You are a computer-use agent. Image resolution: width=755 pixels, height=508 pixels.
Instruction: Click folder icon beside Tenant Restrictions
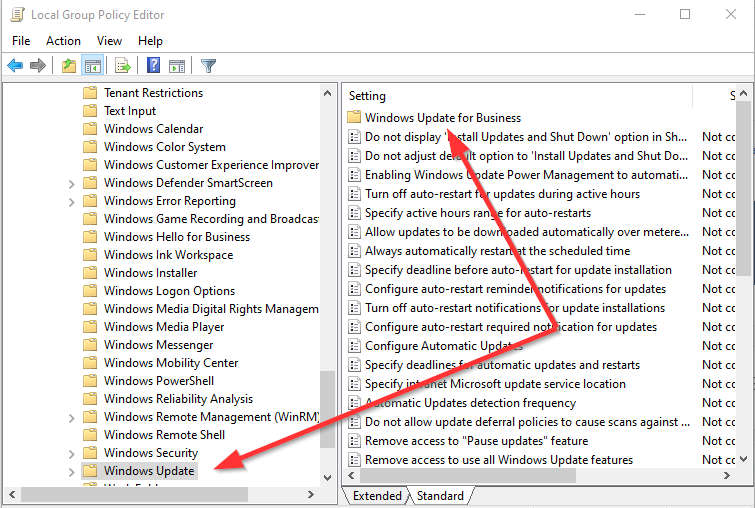(90, 92)
